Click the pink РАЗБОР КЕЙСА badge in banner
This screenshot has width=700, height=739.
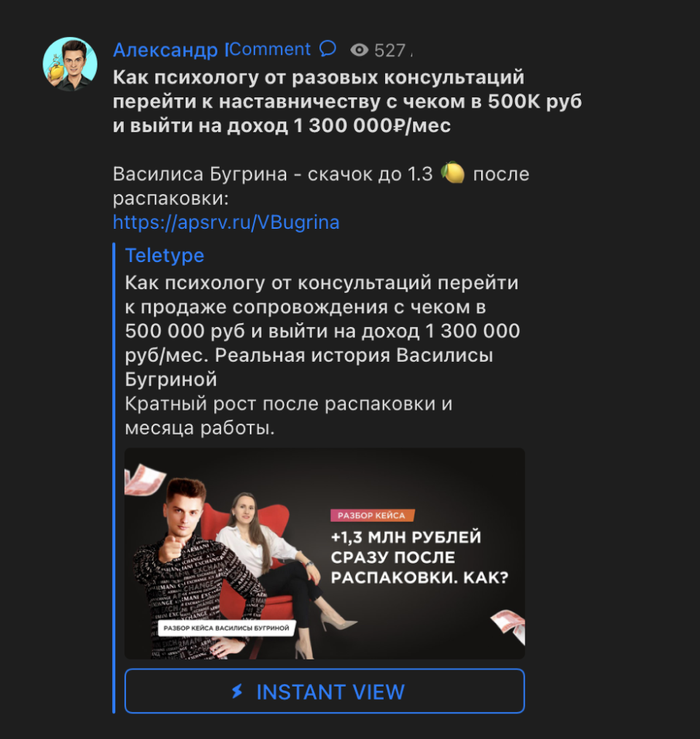[372, 515]
